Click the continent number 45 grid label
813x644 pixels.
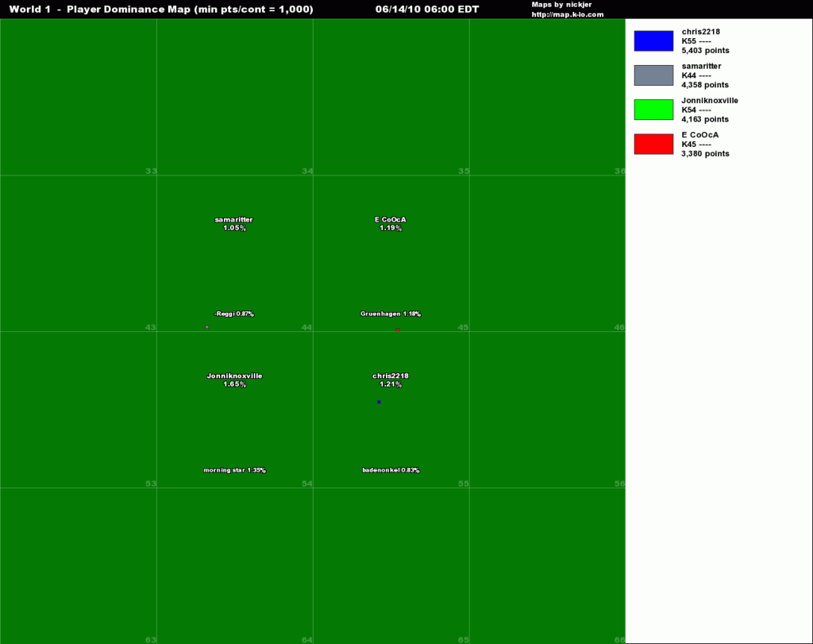(464, 327)
